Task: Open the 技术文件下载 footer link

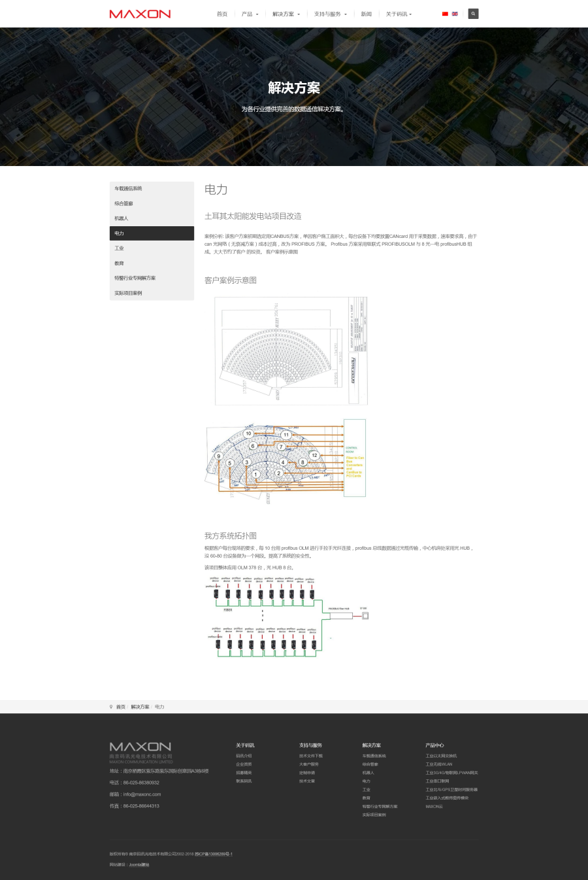Action: [311, 756]
